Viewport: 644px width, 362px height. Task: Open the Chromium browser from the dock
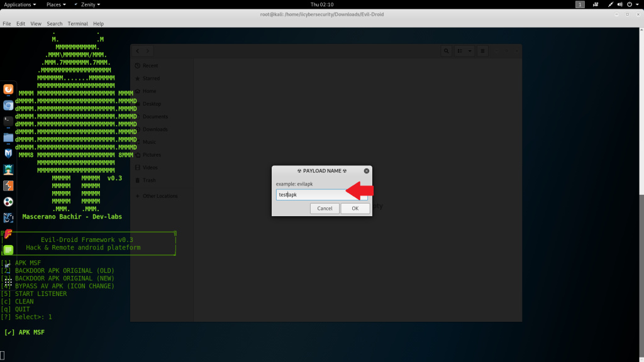click(x=8, y=105)
